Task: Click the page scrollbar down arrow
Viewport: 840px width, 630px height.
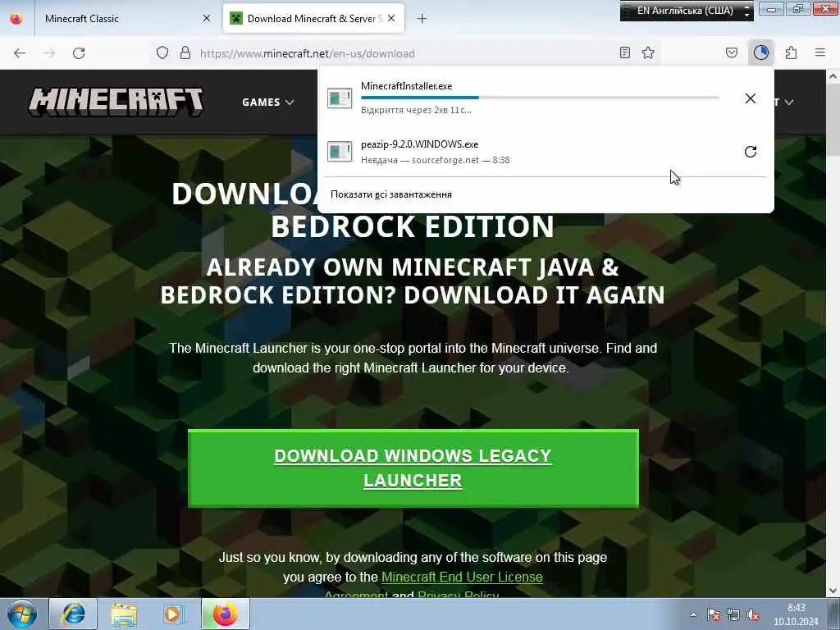Action: [x=833, y=591]
